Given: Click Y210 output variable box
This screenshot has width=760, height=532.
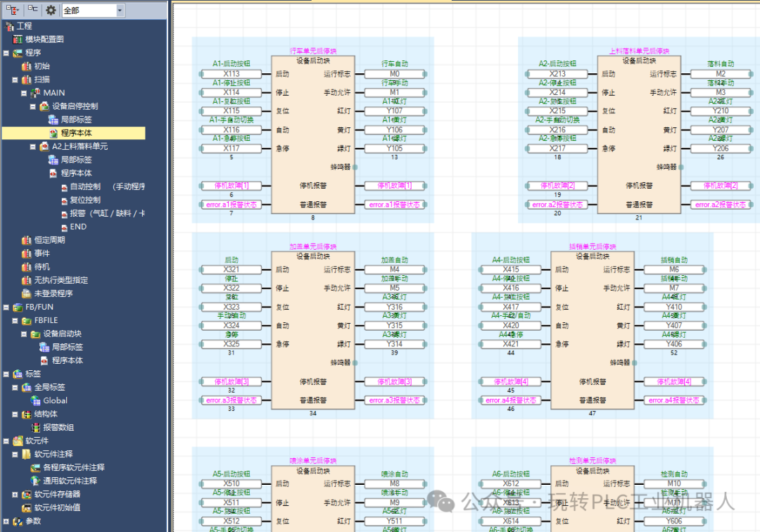Looking at the screenshot, I should click(x=721, y=111).
